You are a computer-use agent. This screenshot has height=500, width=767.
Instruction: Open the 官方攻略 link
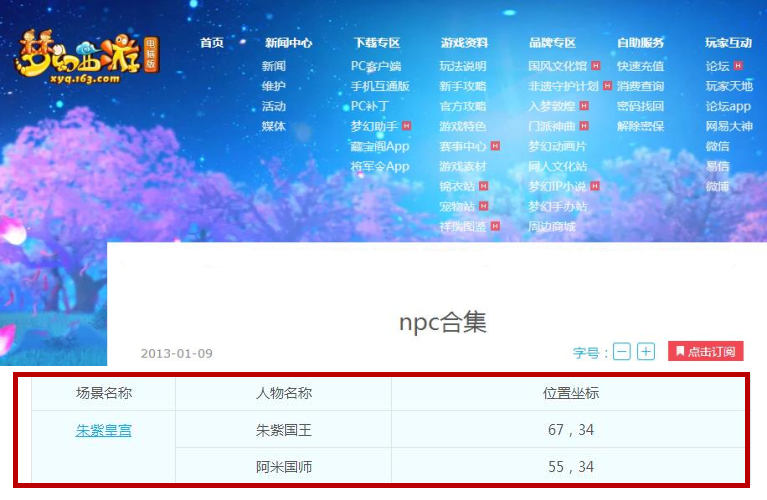463,106
